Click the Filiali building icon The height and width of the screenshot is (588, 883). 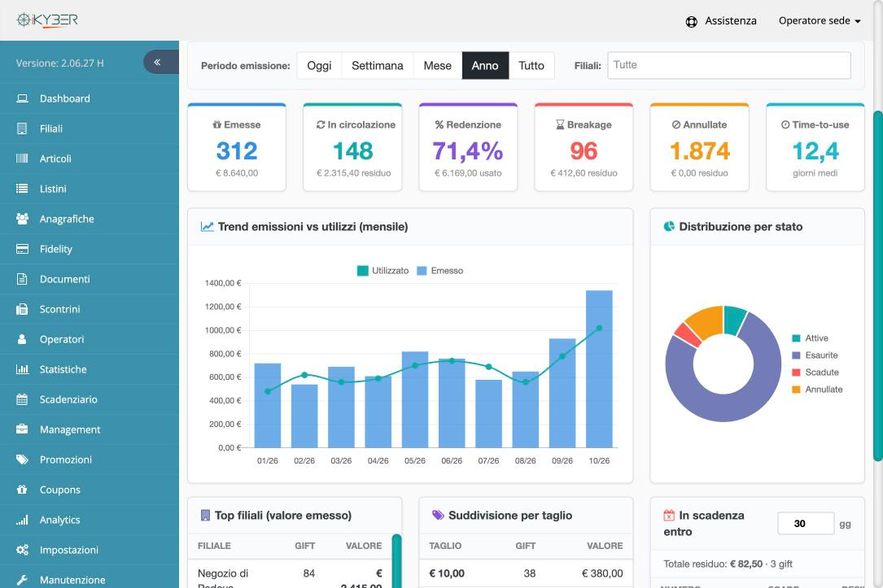(22, 128)
